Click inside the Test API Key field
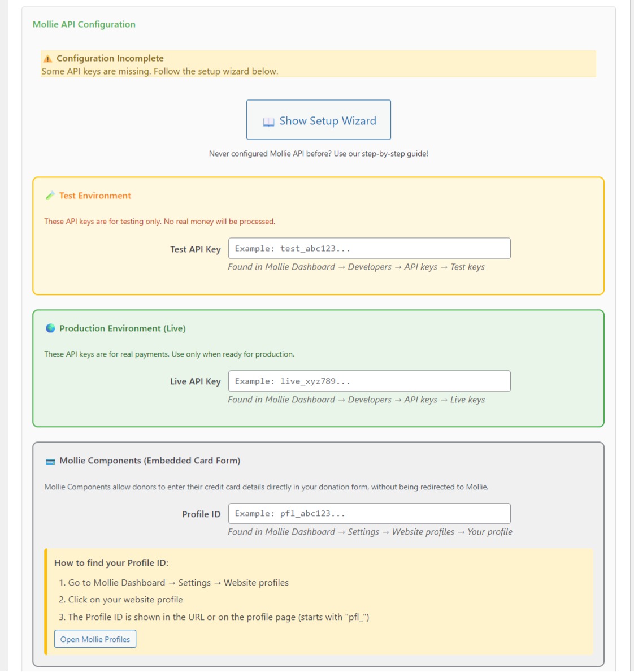The image size is (634, 672). coord(370,247)
